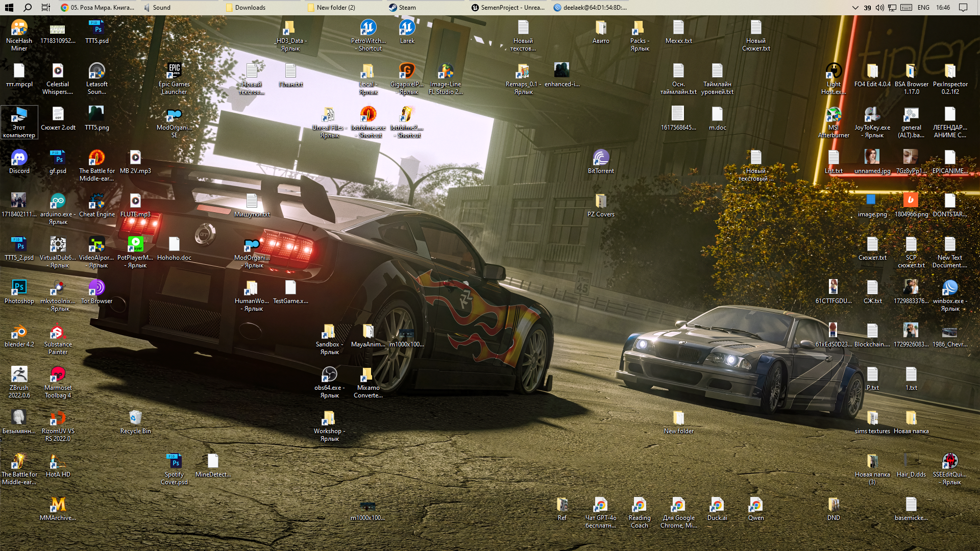Select the Tor Browser shortcut

(96, 289)
